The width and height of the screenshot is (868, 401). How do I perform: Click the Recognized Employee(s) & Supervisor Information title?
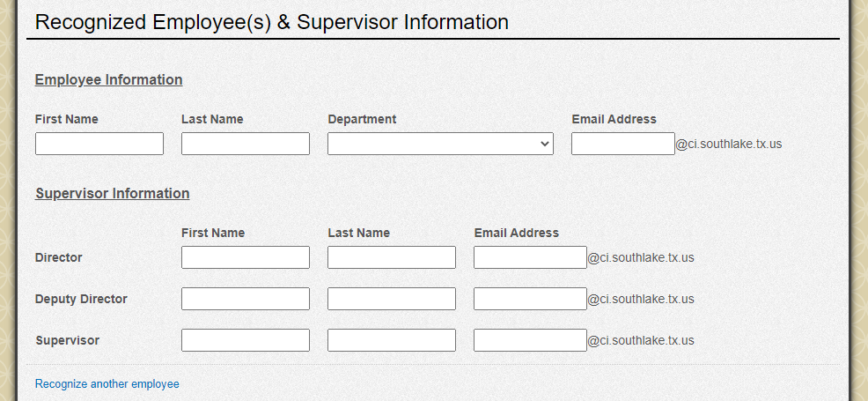point(272,22)
